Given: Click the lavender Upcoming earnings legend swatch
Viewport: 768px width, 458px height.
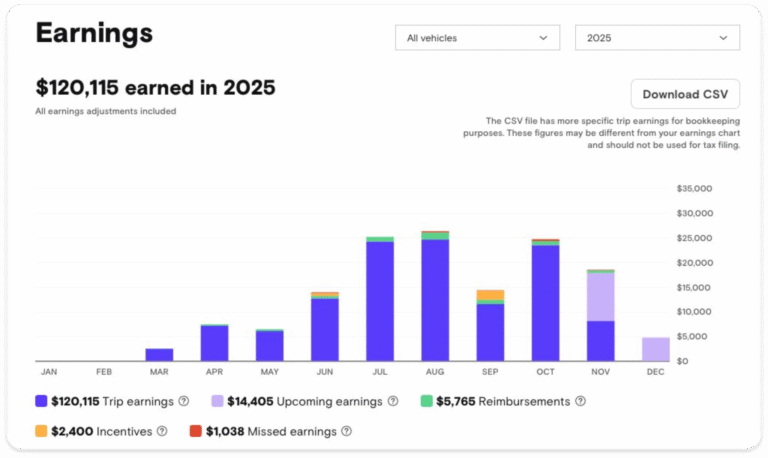Looking at the screenshot, I should click(217, 401).
